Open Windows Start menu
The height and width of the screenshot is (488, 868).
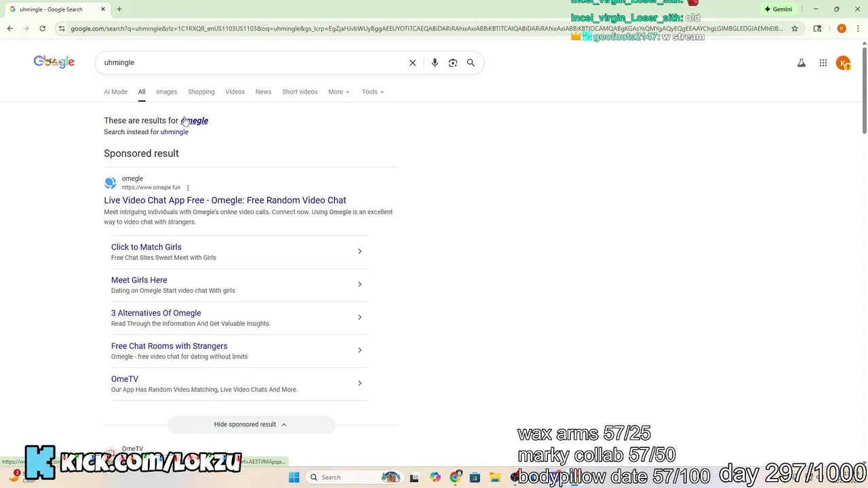tap(294, 477)
